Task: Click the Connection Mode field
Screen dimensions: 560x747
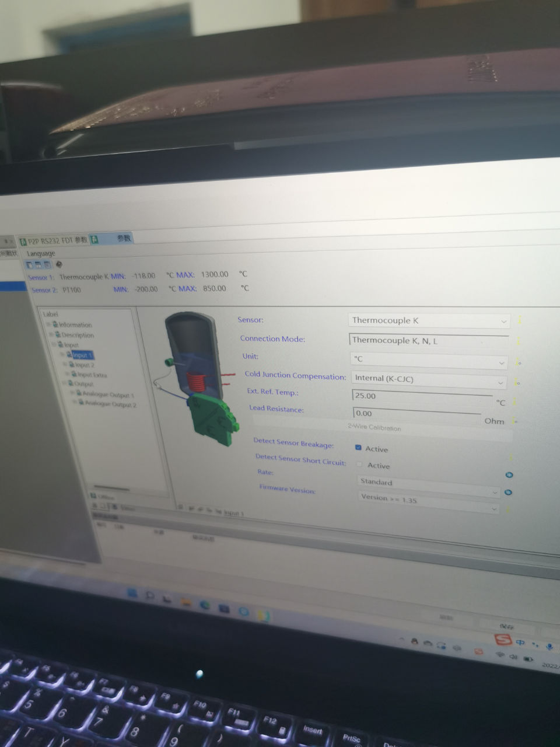Action: [x=429, y=340]
